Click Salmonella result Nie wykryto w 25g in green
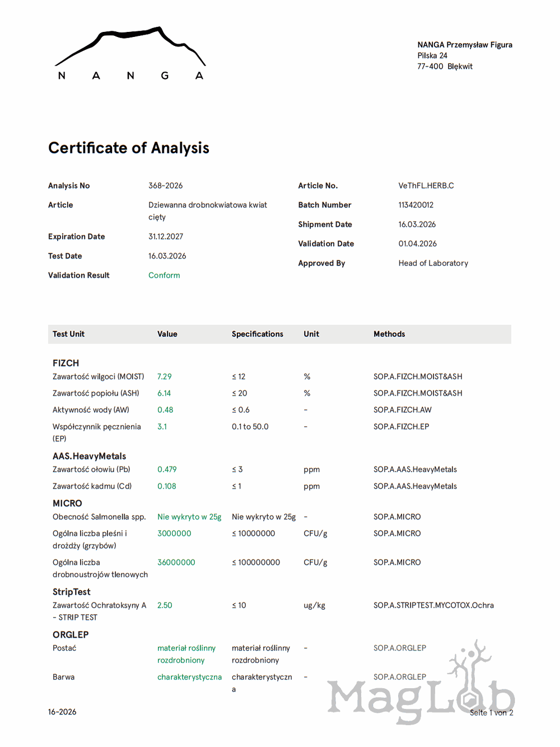560x747 pixels. [189, 517]
